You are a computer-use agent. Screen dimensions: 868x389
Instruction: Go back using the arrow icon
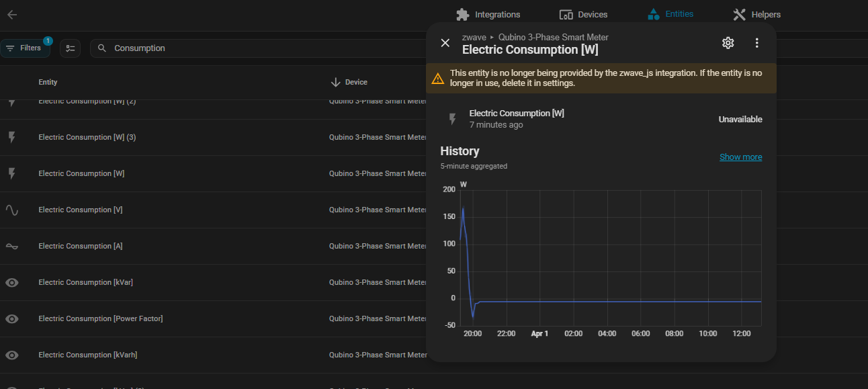click(x=12, y=15)
